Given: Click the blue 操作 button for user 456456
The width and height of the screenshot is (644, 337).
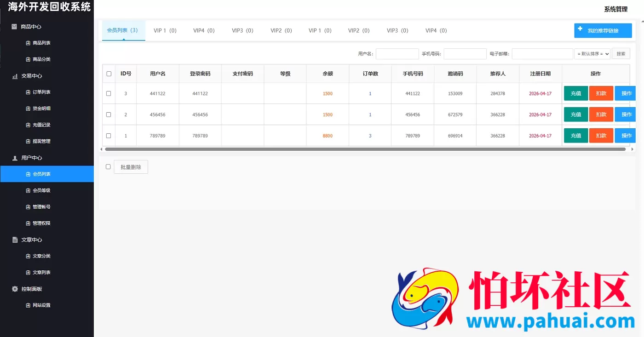Looking at the screenshot, I should pos(626,114).
